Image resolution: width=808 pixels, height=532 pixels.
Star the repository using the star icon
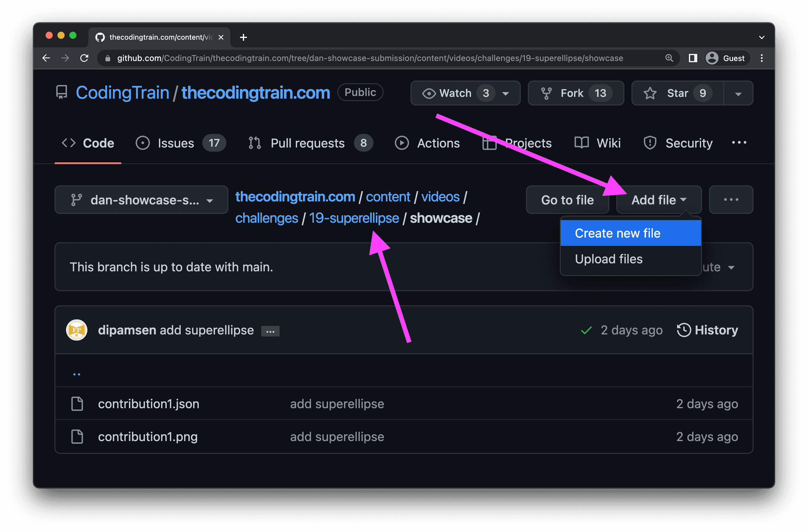[650, 93]
